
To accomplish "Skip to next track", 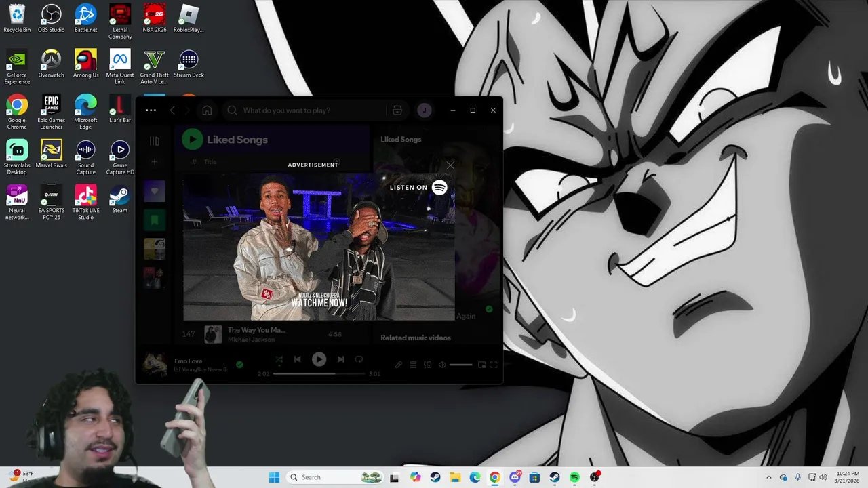I will tap(340, 359).
